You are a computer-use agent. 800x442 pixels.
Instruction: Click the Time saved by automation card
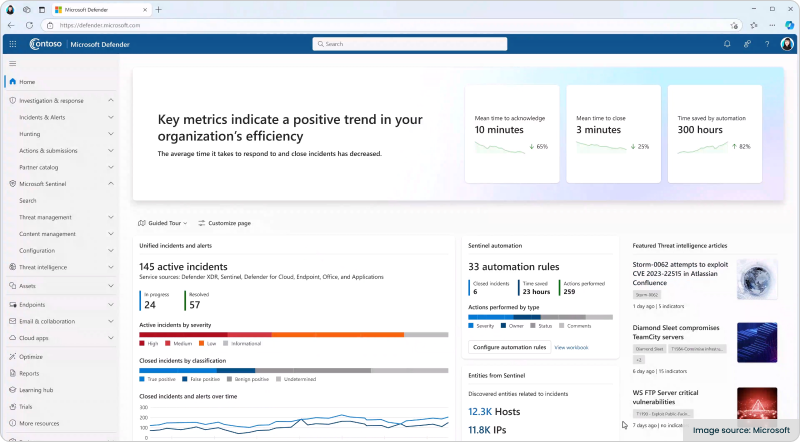click(x=715, y=134)
